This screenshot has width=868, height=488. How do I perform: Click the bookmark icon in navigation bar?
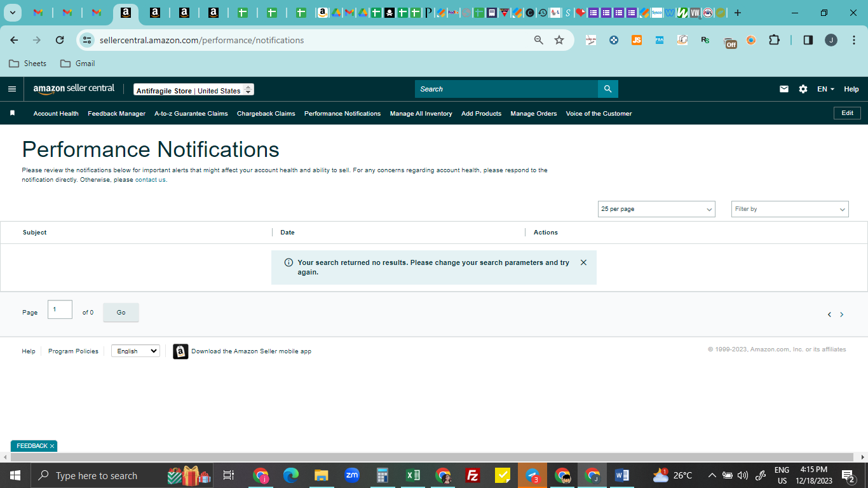point(12,113)
